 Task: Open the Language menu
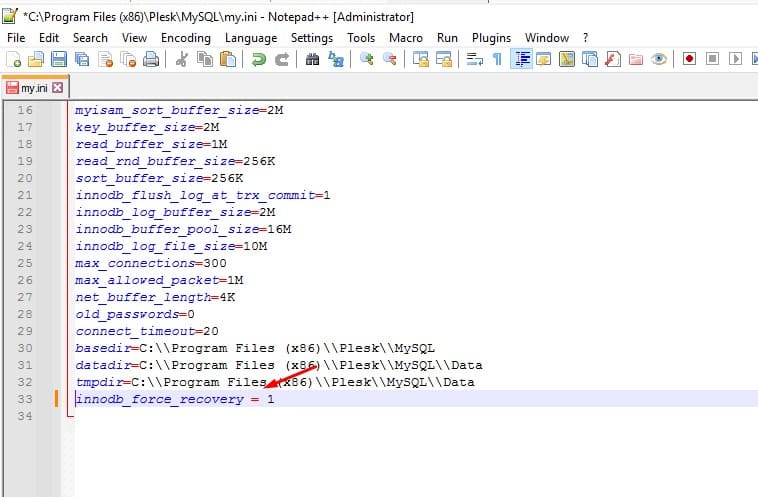(251, 38)
